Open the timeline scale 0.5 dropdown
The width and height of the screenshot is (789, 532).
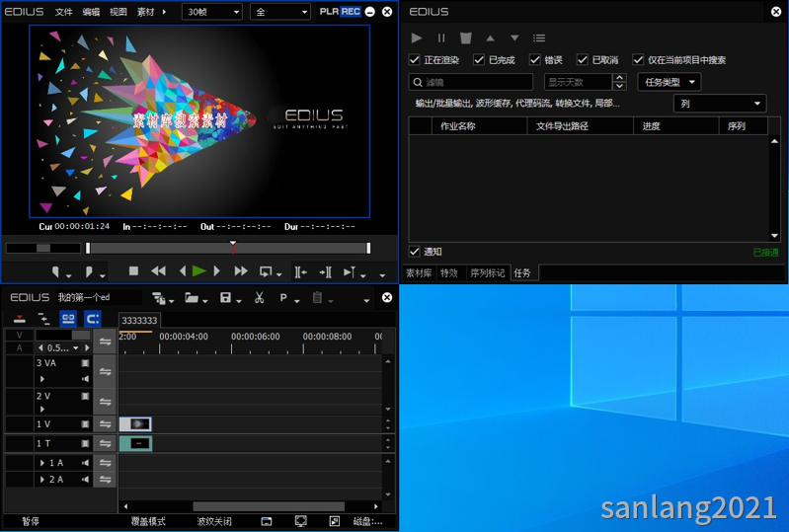tap(75, 348)
